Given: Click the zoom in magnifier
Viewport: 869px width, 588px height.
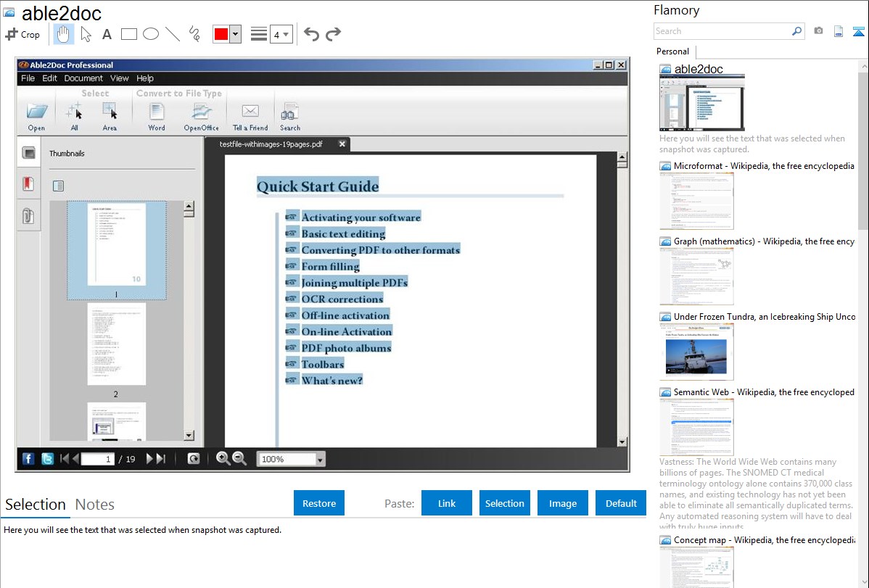Looking at the screenshot, I should [x=223, y=459].
